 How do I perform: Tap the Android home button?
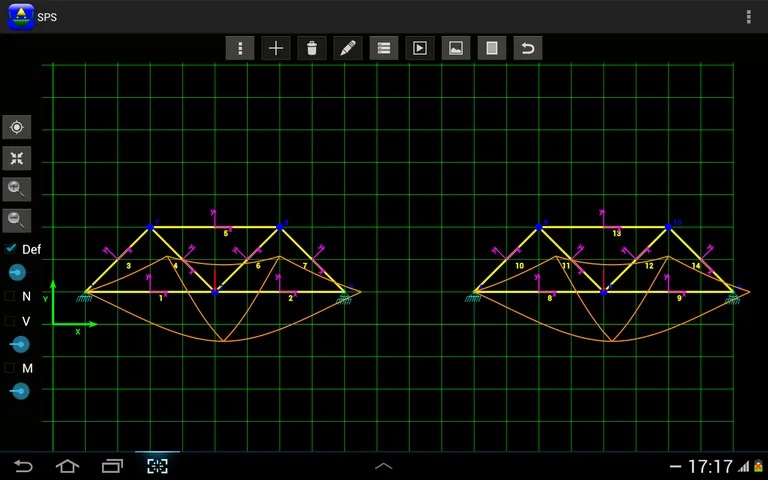coord(67,466)
